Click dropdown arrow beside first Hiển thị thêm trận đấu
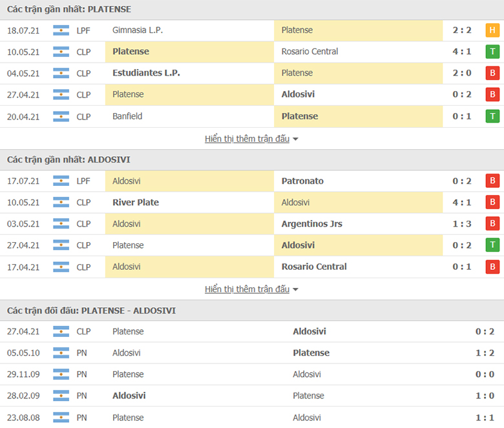This screenshot has width=504, height=428. coord(296,139)
